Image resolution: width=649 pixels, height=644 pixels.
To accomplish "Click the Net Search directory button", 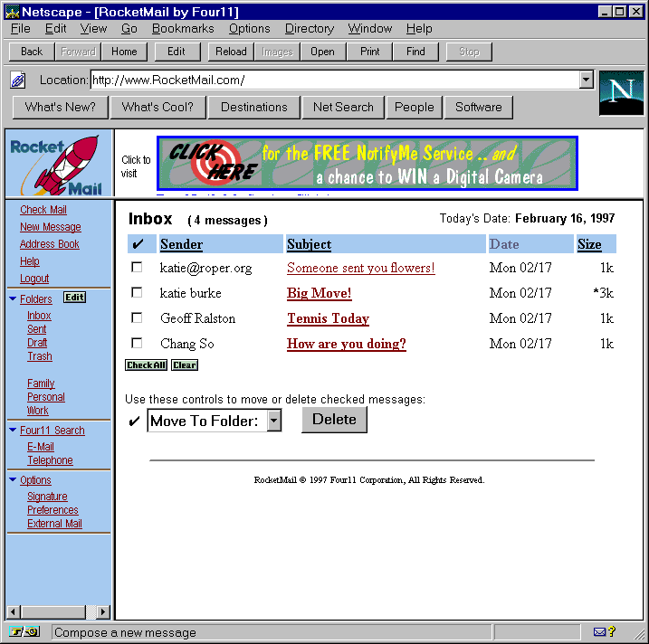I will coord(343,107).
